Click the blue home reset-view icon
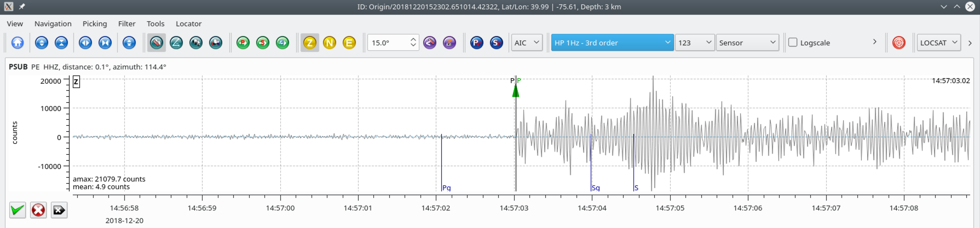 coord(18,43)
